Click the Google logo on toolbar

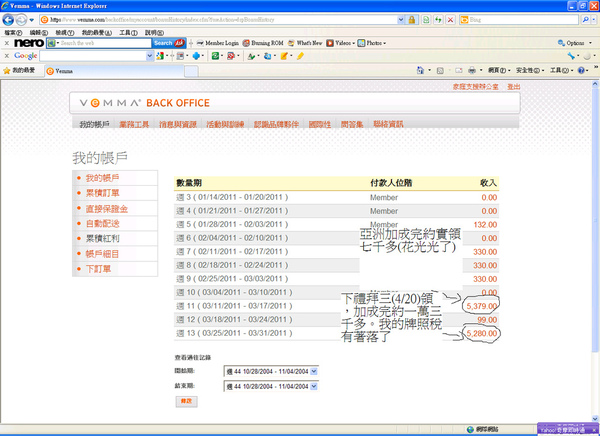click(26, 56)
